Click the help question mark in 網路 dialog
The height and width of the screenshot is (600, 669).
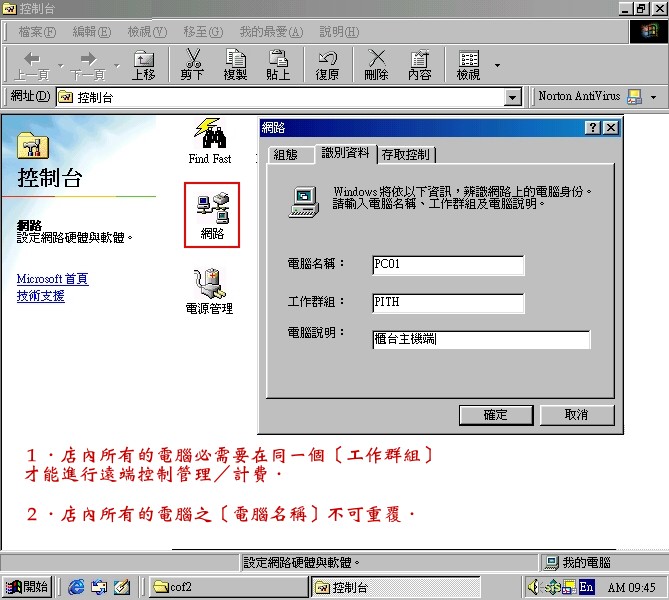(x=593, y=128)
